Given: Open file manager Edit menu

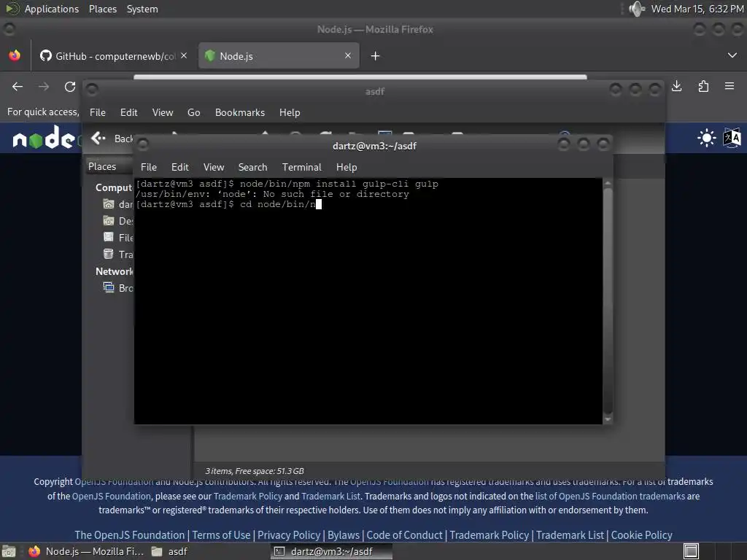Looking at the screenshot, I should (128, 112).
